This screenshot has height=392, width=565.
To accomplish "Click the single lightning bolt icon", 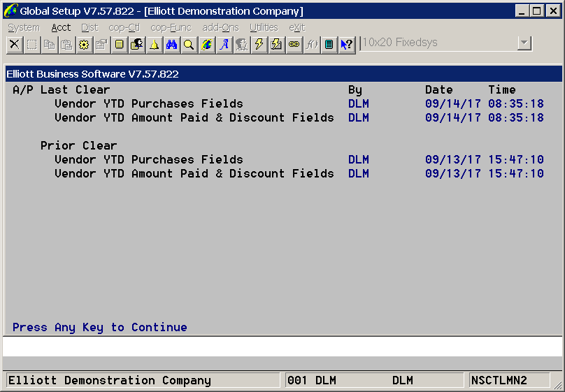I will click(259, 45).
